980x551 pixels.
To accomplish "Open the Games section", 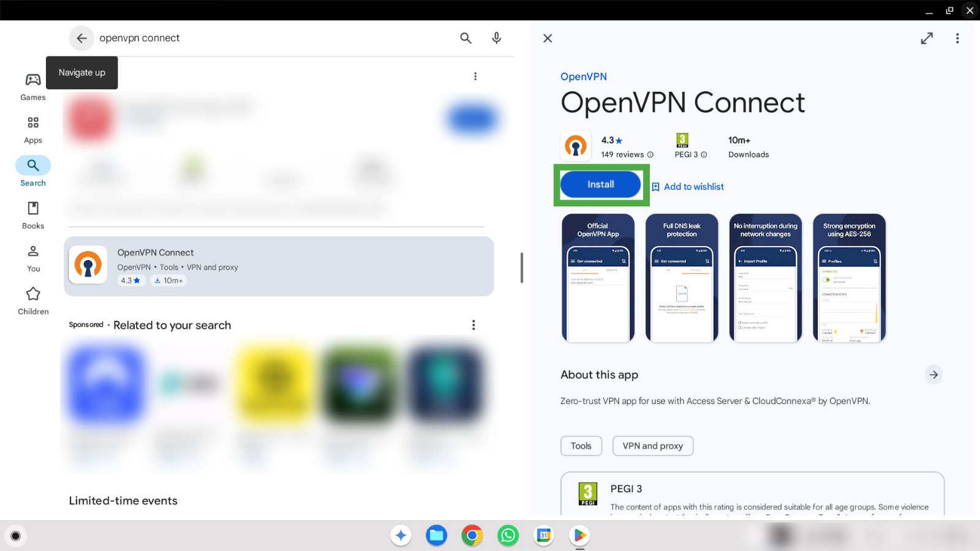I will 33,87.
